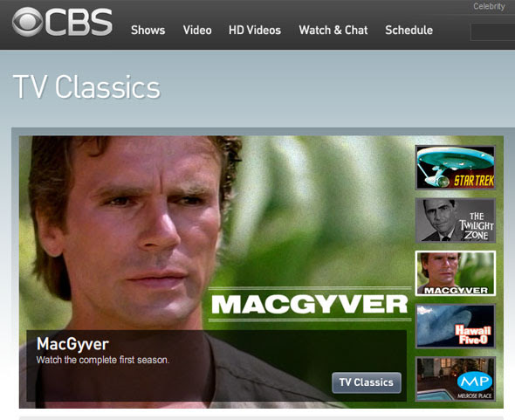Select the Hawaii Five-O thumbnail
515x420 pixels.
click(x=456, y=326)
